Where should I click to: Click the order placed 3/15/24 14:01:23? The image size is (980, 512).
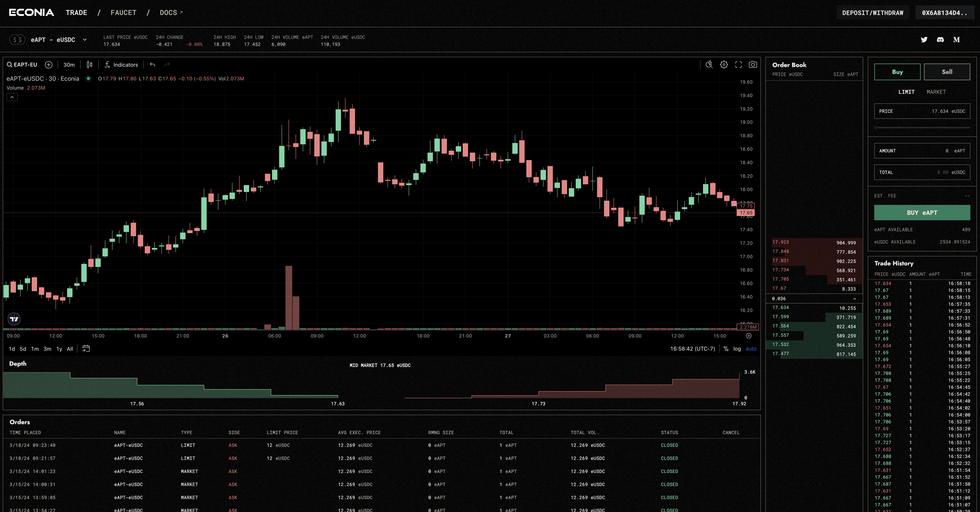click(382, 471)
